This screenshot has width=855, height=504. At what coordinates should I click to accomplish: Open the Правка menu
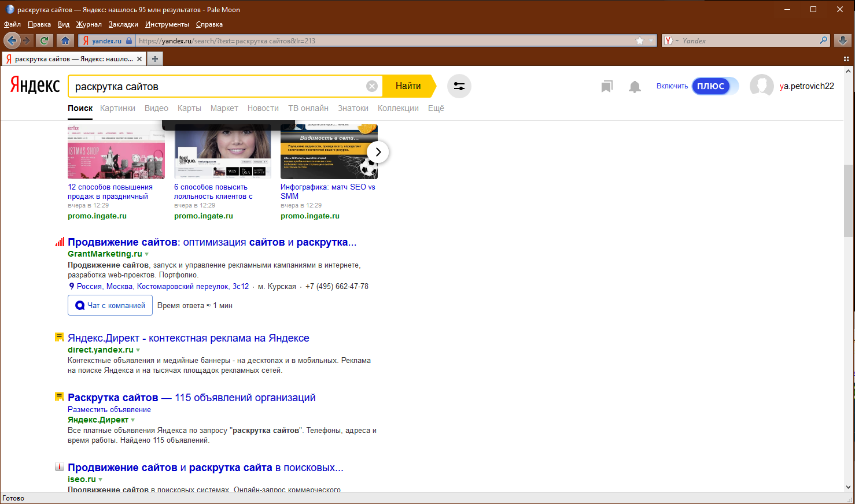click(39, 24)
